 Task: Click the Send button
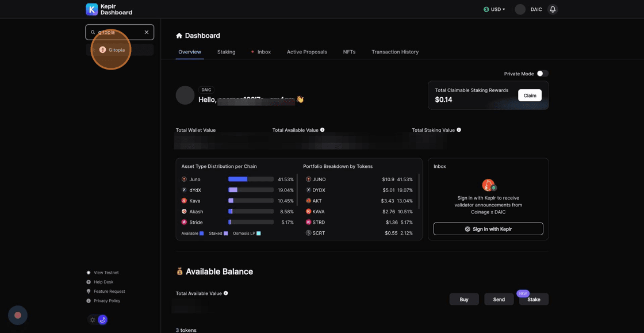point(499,299)
